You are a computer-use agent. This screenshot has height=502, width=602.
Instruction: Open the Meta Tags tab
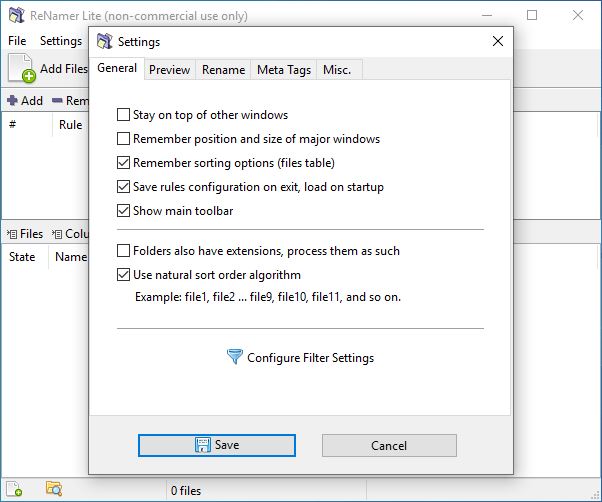284,70
